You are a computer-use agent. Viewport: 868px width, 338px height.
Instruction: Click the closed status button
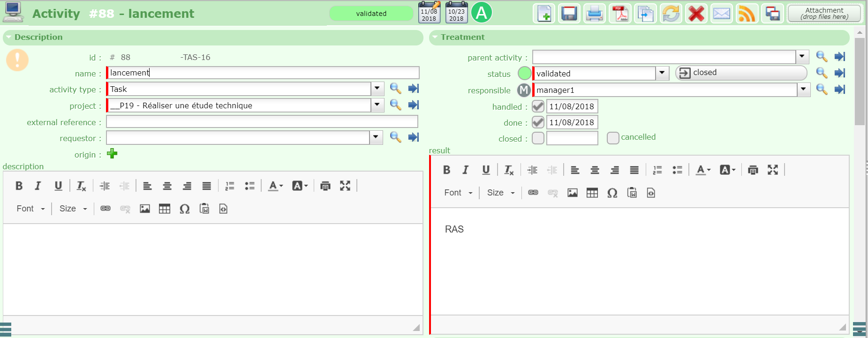[740, 73]
